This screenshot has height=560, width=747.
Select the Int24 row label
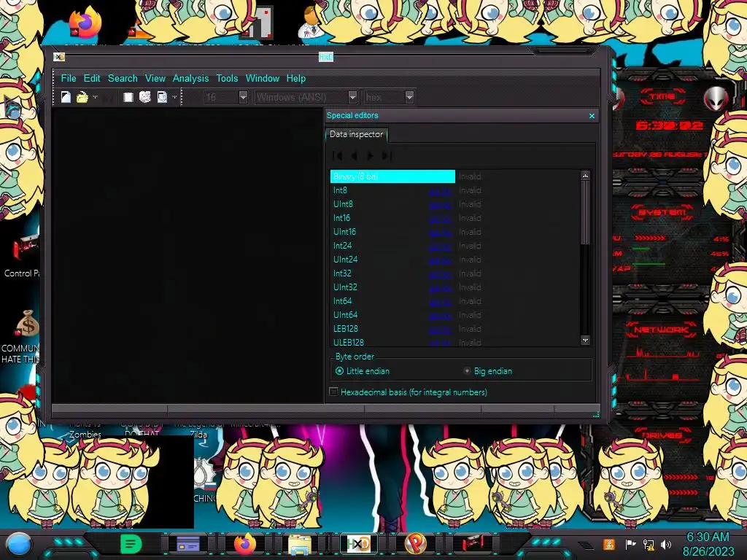point(343,246)
